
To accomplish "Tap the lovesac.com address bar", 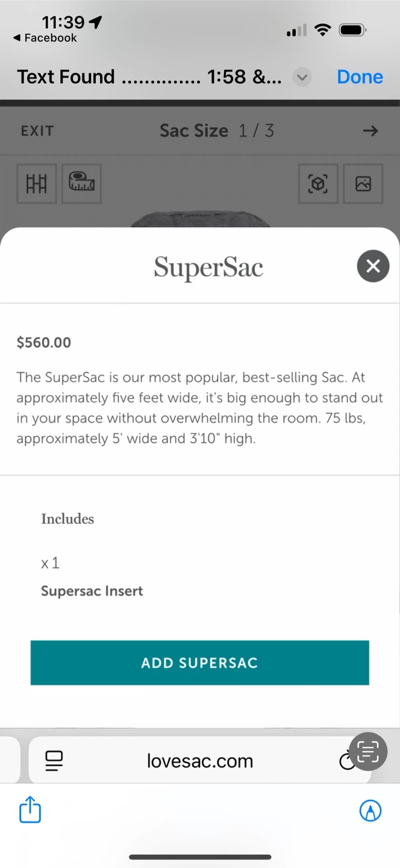I will pyautogui.click(x=199, y=761).
